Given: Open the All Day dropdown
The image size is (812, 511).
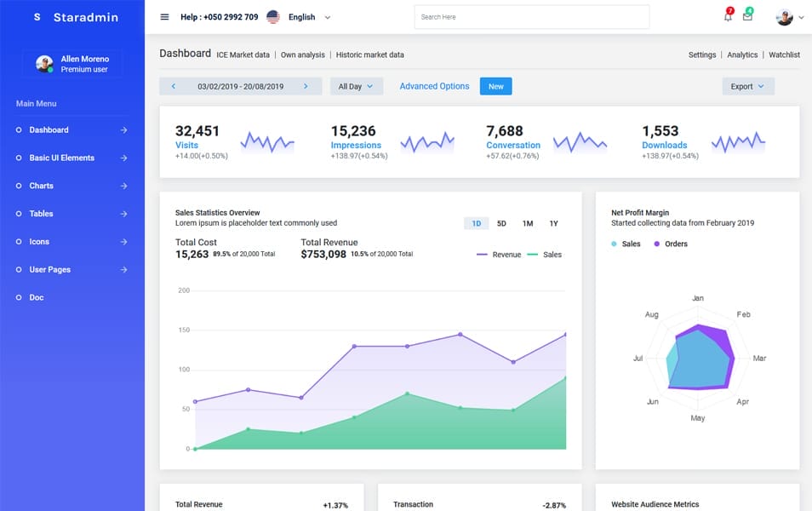Looking at the screenshot, I should (x=356, y=86).
